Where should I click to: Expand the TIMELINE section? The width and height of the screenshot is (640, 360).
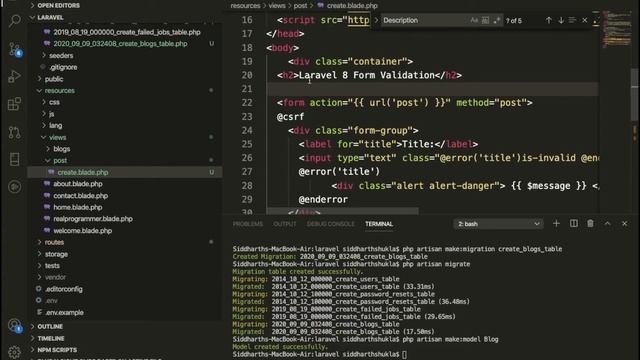51,338
